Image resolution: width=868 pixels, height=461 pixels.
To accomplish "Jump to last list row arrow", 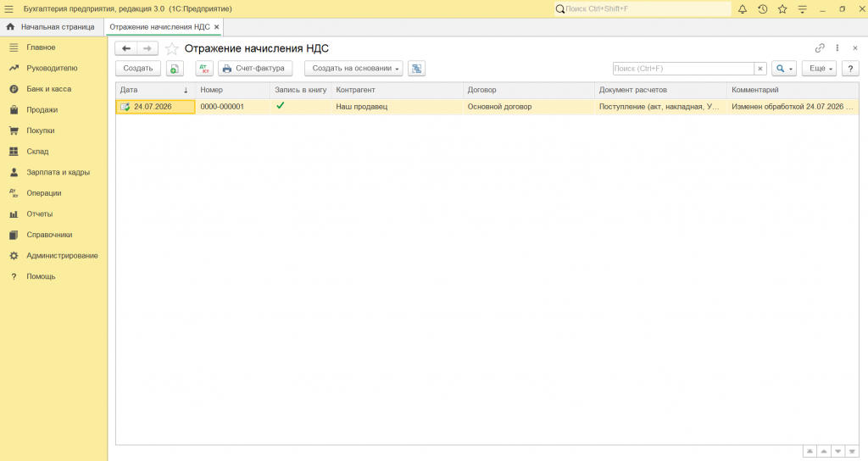I will click(x=853, y=452).
